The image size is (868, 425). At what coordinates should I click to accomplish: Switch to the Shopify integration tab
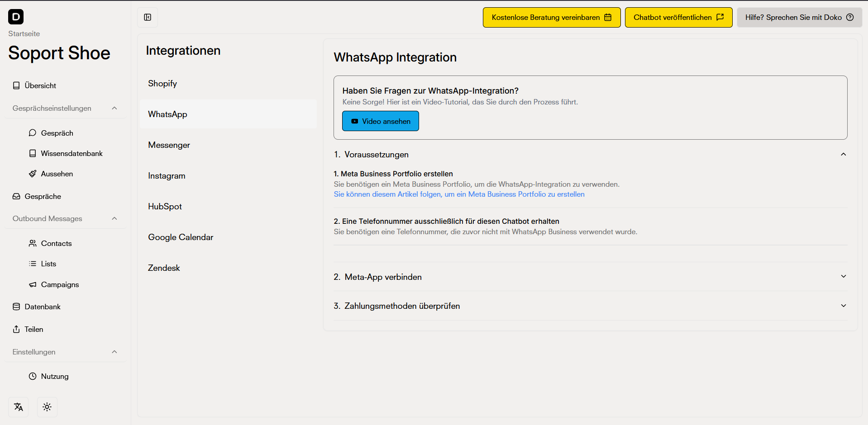click(162, 83)
